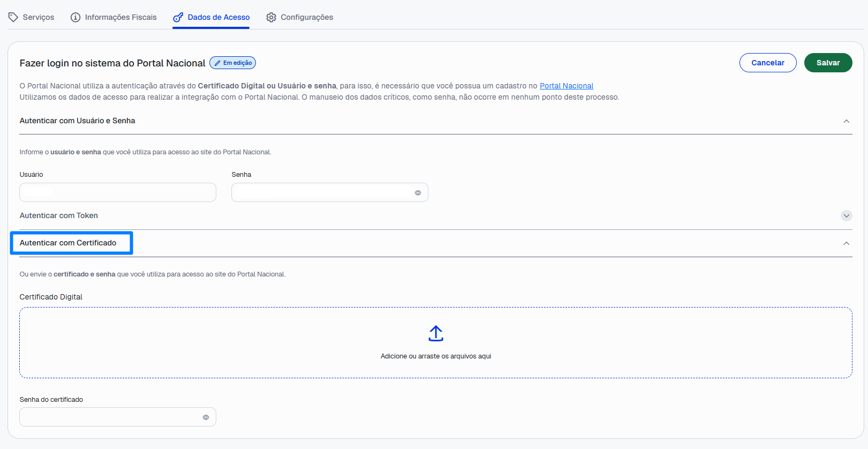868x449 pixels.
Task: Click the Em edição status badge
Action: click(233, 63)
